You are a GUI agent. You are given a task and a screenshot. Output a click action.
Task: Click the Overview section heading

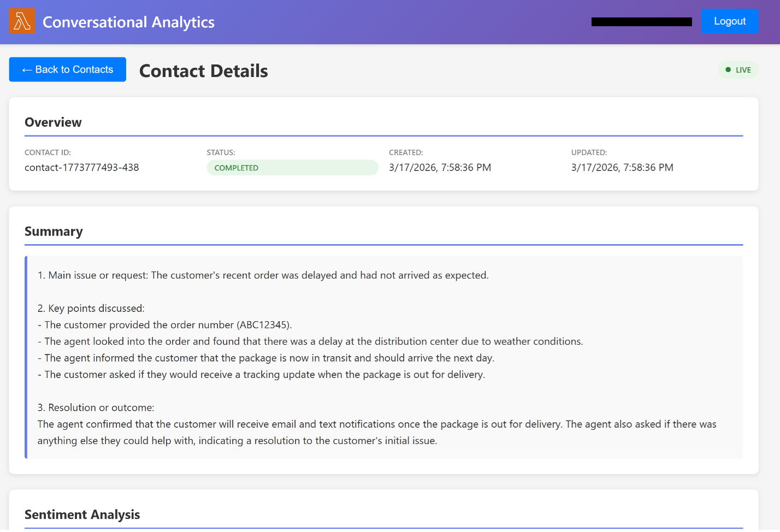point(53,122)
